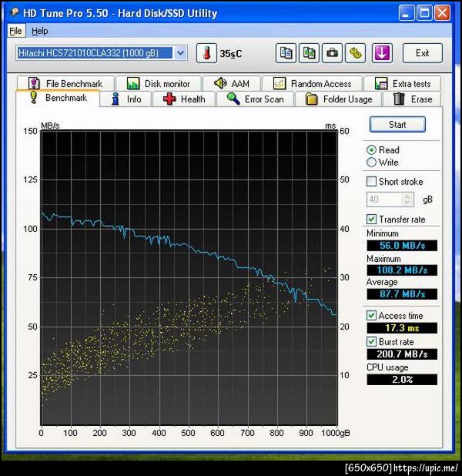This screenshot has height=476, width=462.
Task: Switch to the AAM tab
Action: pyautogui.click(x=232, y=83)
